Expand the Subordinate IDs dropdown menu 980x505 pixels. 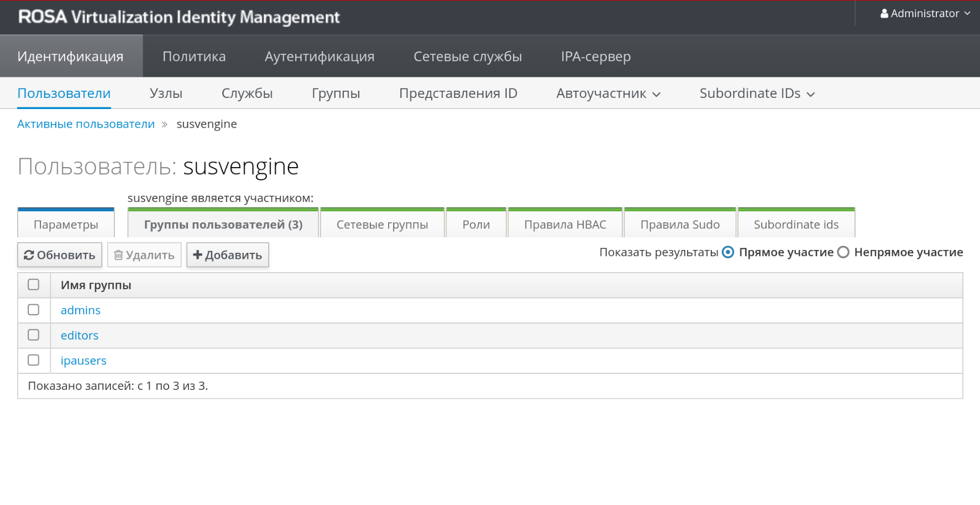click(757, 93)
